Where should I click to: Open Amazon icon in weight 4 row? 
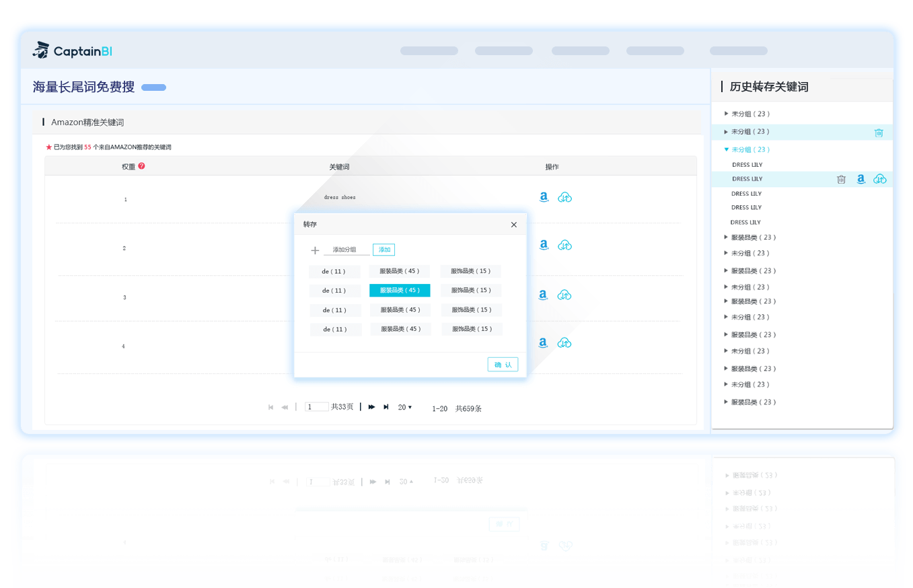click(x=544, y=342)
